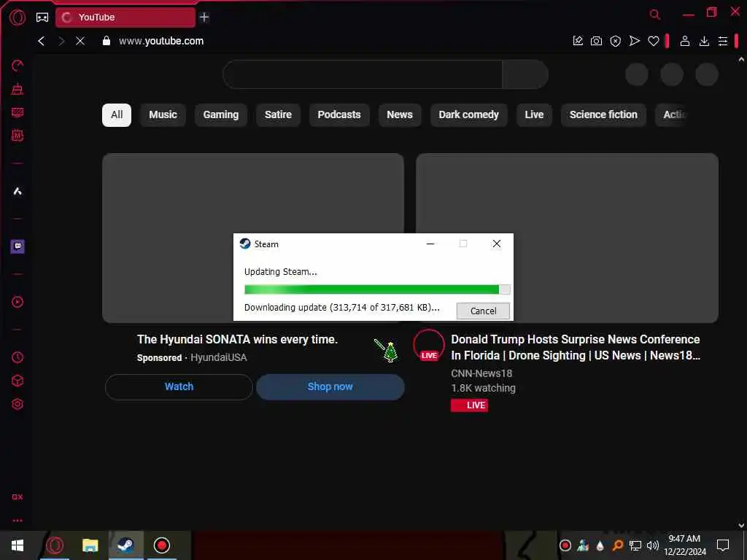Open GX Control speedometer icon in sidebar
747x560 pixels.
click(18, 66)
